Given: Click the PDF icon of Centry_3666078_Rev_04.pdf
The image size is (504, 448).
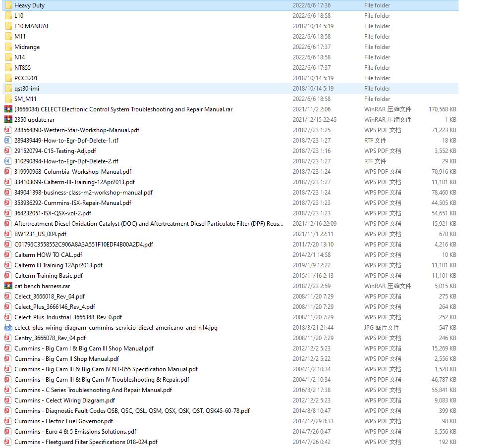Looking at the screenshot, I should click(x=8, y=338).
